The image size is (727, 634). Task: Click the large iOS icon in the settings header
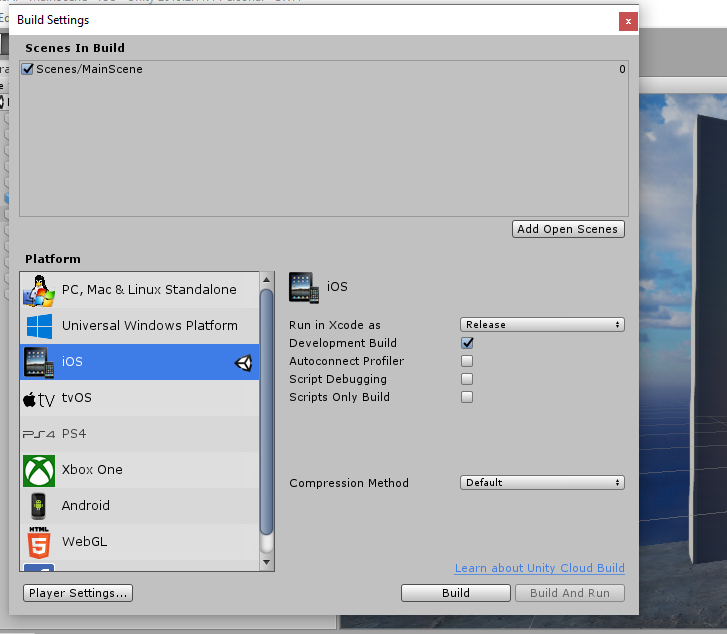click(x=304, y=288)
